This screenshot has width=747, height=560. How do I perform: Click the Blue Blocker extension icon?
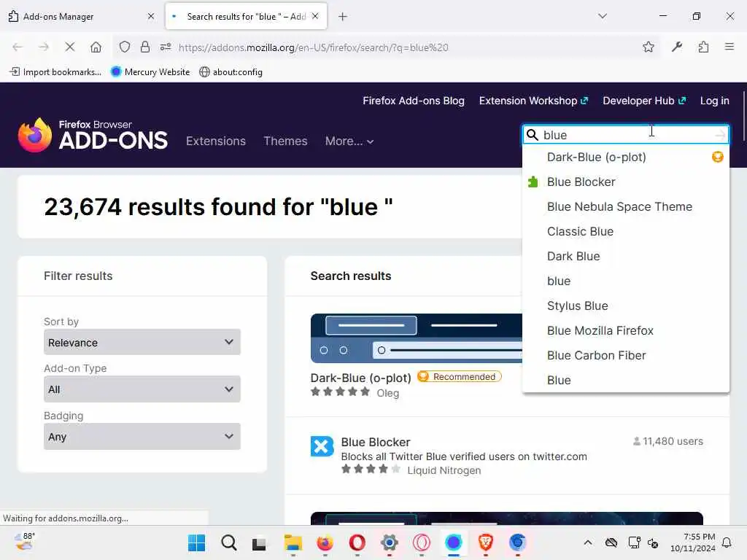point(322,447)
